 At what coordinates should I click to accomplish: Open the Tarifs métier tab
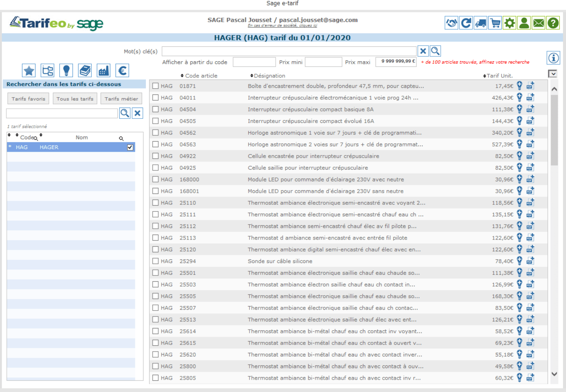pos(121,98)
